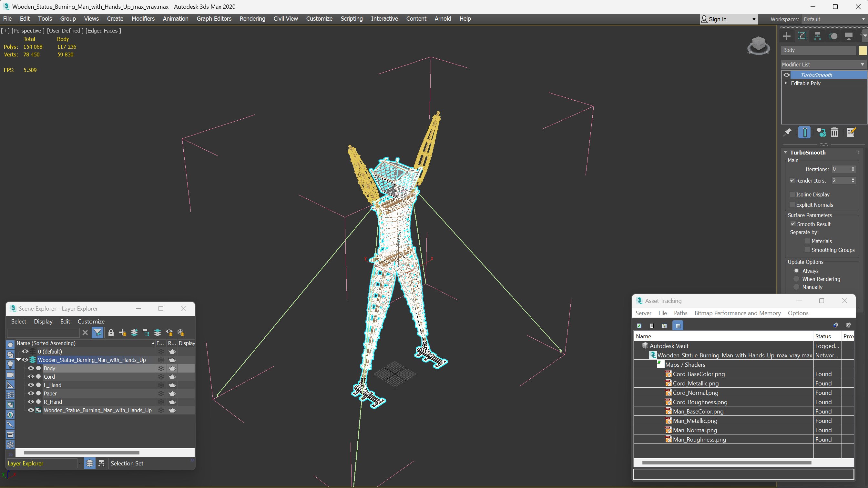Open the Rendering menu
Image resolution: width=868 pixels, height=488 pixels.
coord(252,18)
